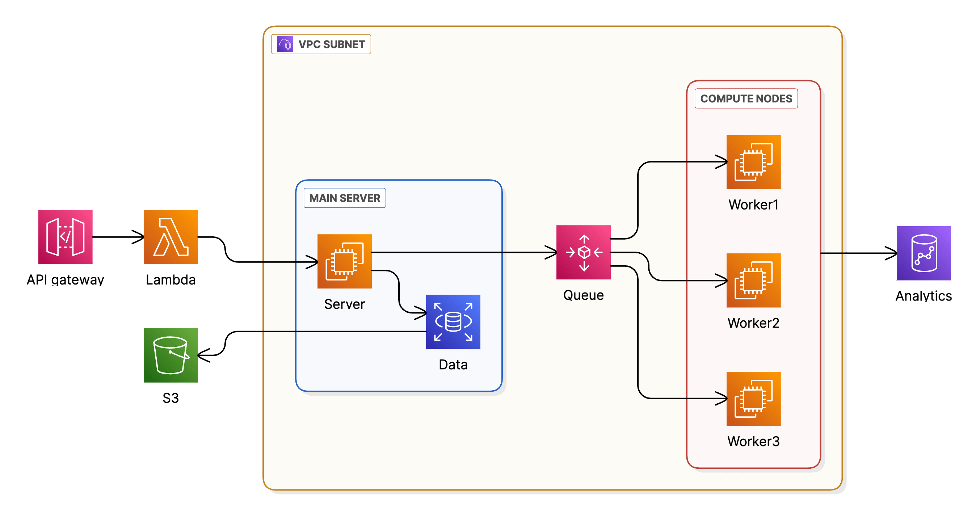Viewport: 980px width, 518px height.
Task: Click the purple Analytics icon
Action: tap(924, 253)
